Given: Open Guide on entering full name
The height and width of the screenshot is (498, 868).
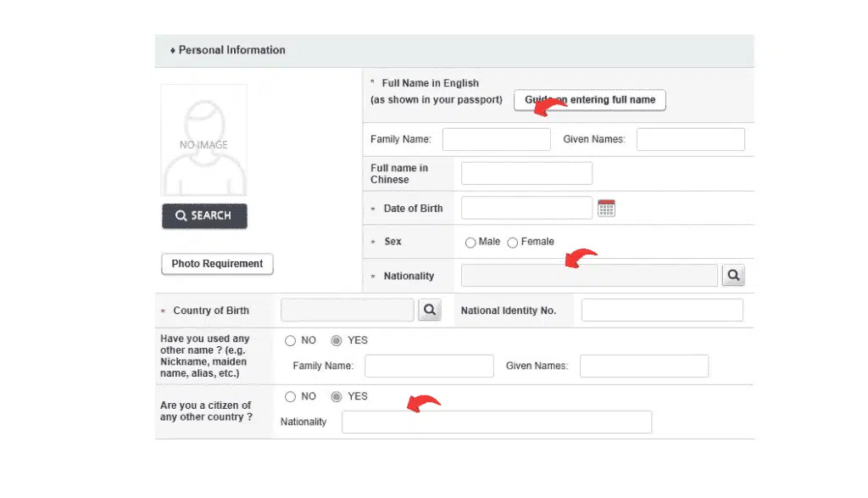Looking at the screenshot, I should click(590, 100).
